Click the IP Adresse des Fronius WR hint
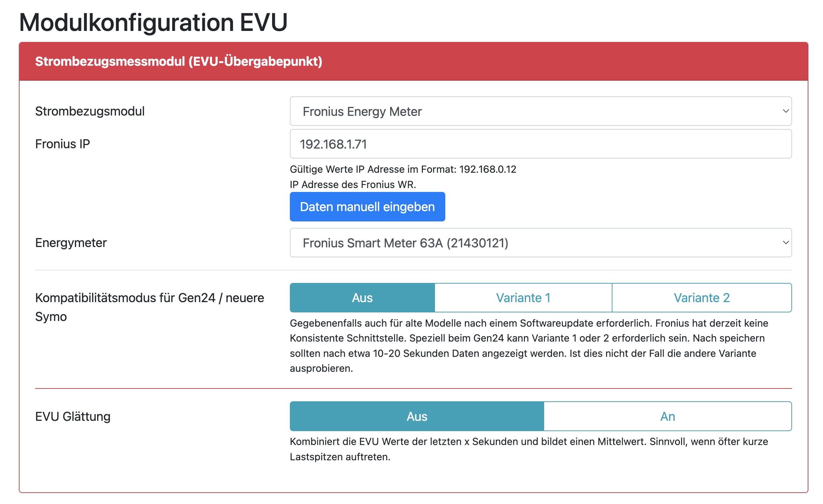 pos(352,184)
